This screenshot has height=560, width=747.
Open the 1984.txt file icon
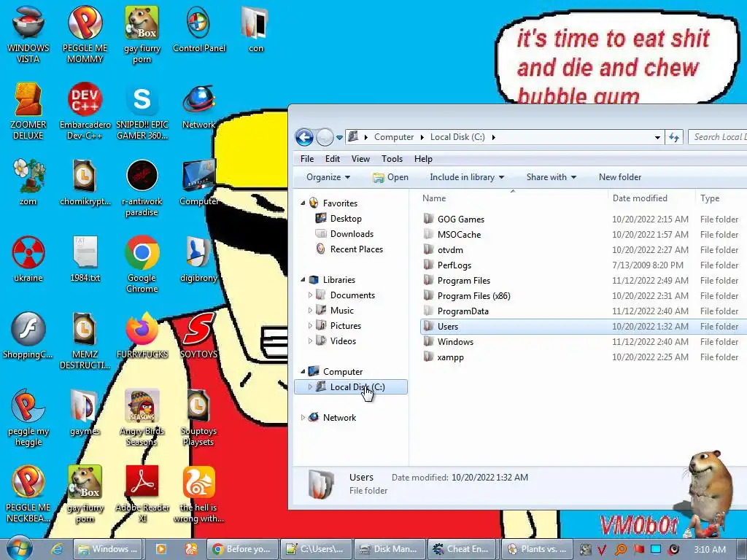point(85,259)
